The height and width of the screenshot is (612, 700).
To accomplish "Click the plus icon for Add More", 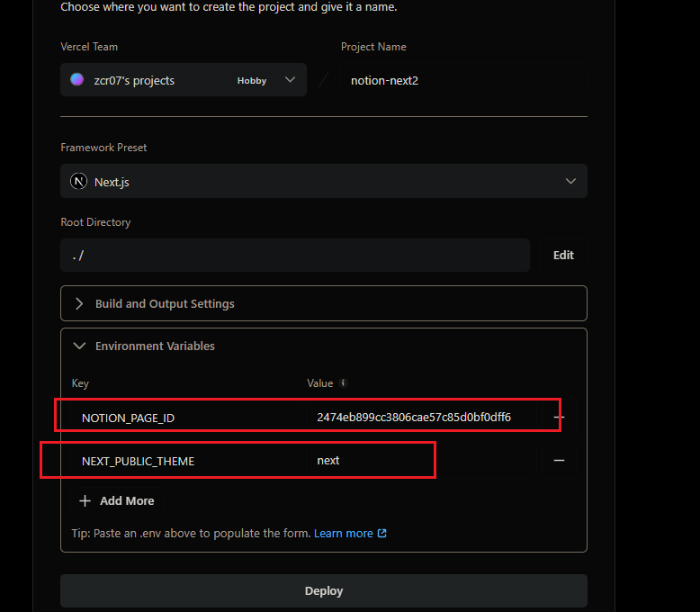I will [x=85, y=500].
